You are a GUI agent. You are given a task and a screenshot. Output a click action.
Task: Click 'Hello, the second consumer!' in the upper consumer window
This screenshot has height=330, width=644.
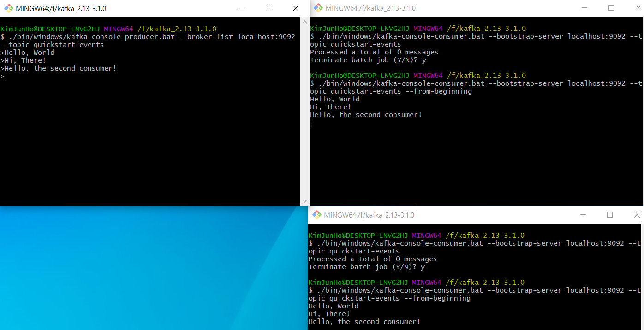pos(366,115)
